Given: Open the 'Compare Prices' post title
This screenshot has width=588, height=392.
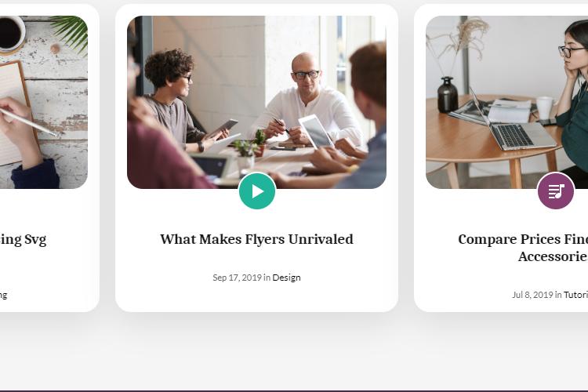Looking at the screenshot, I should click(x=523, y=248).
